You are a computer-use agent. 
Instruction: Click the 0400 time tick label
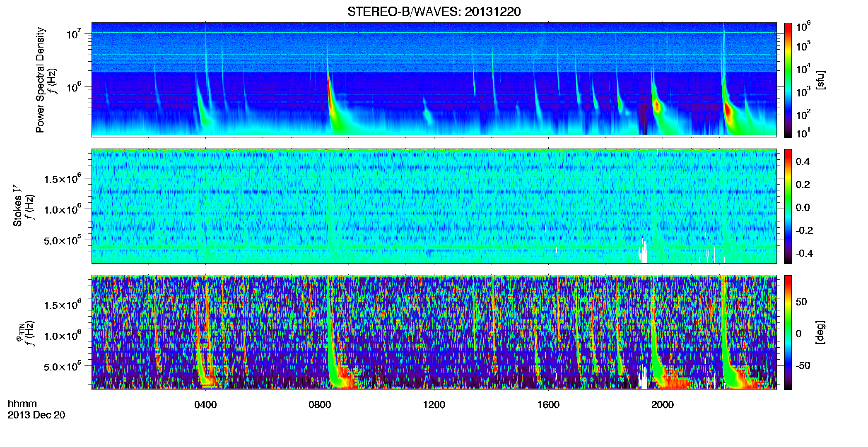click(x=205, y=404)
